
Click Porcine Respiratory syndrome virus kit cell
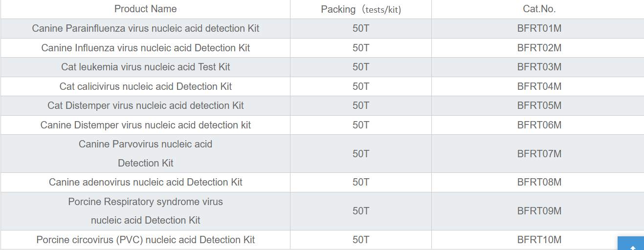click(146, 211)
